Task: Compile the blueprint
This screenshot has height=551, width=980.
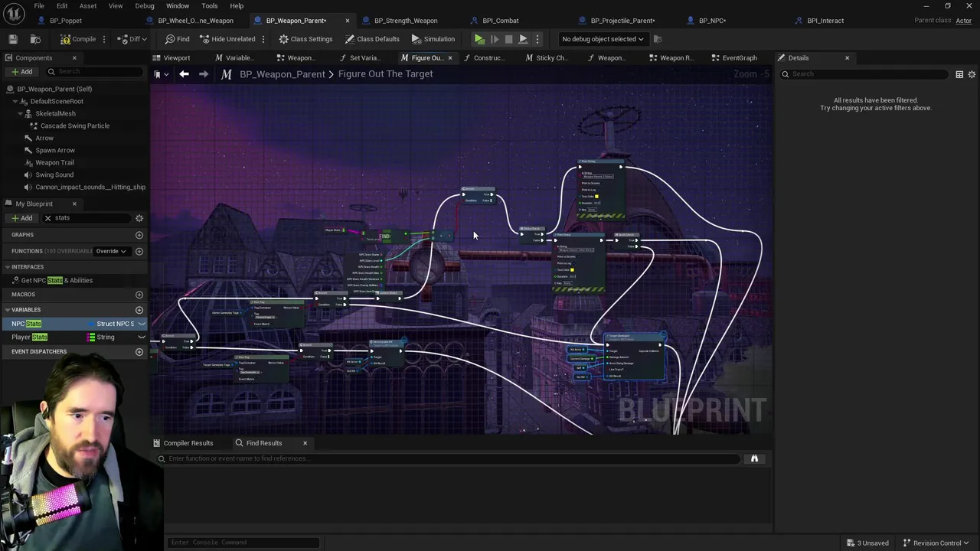Action: [x=78, y=39]
